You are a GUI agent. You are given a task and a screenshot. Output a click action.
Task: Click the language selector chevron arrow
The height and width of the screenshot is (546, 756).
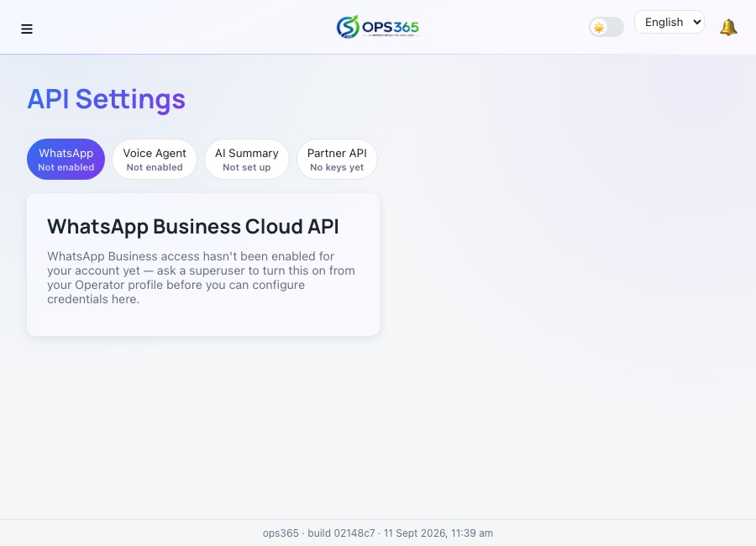tap(696, 22)
